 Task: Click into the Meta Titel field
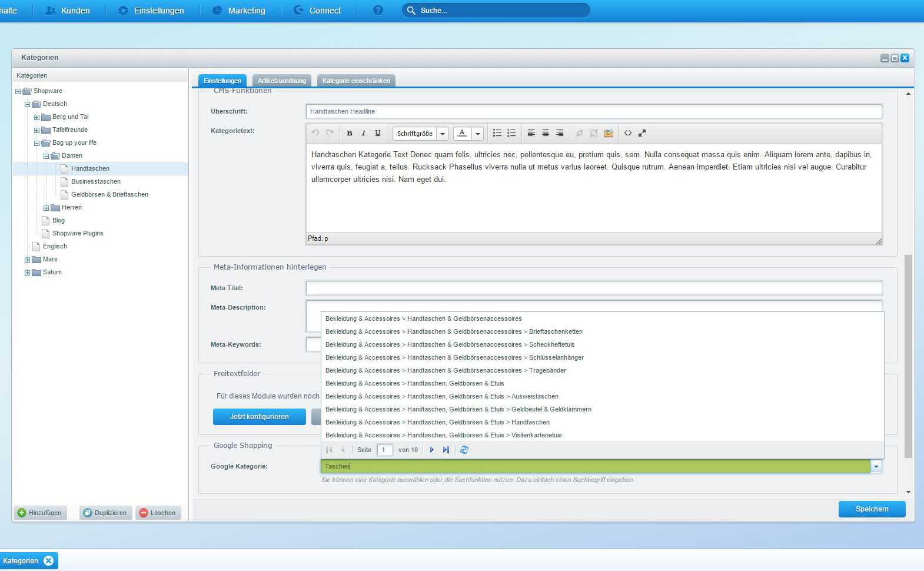593,288
